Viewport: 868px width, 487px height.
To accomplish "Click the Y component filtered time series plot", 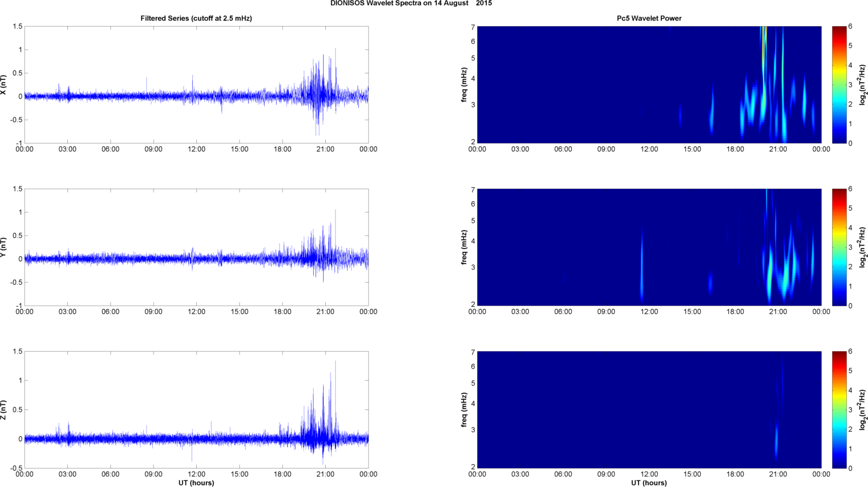I will [196, 247].
